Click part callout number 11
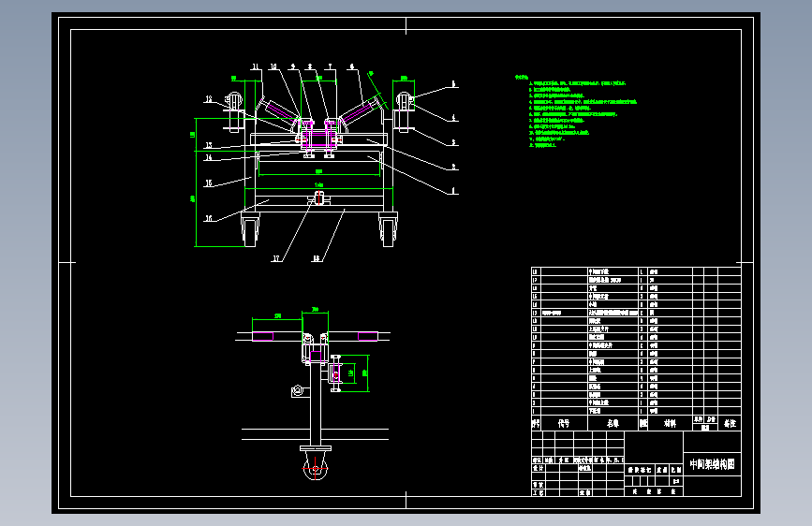812x526 pixels. pyautogui.click(x=256, y=66)
